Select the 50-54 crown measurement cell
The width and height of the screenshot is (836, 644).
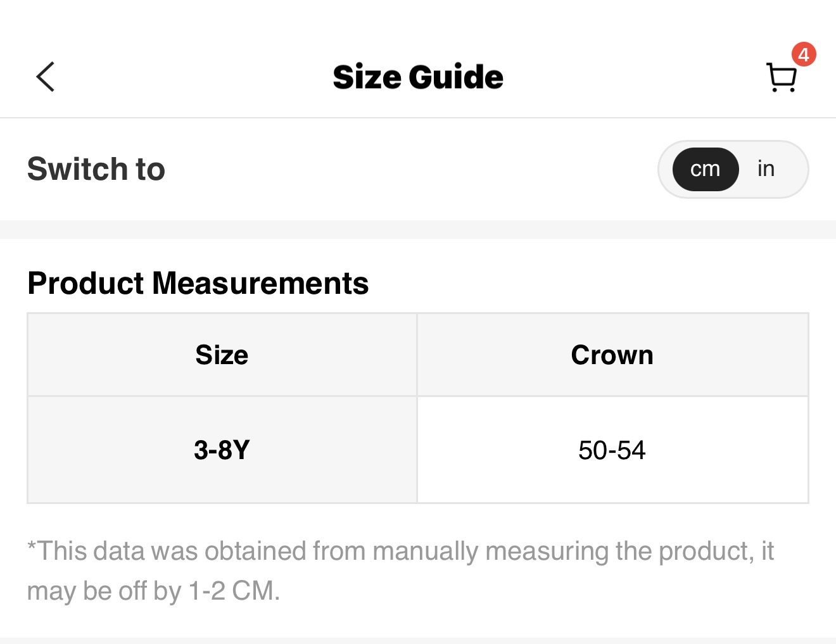(612, 450)
